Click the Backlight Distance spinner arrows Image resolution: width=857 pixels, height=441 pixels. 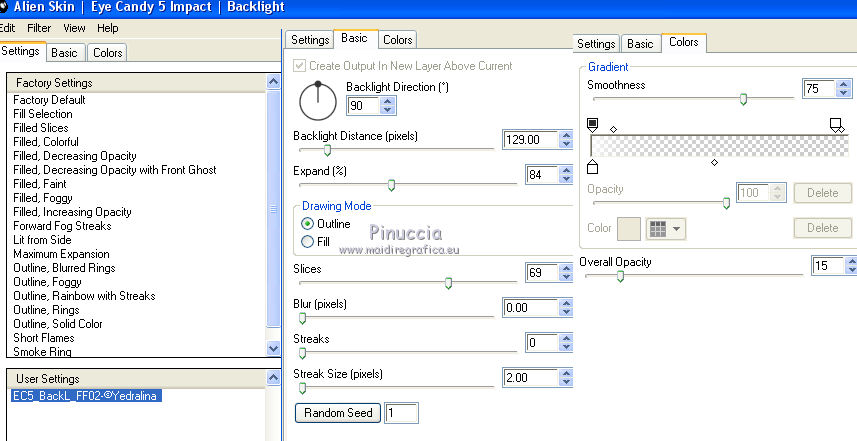coord(566,140)
